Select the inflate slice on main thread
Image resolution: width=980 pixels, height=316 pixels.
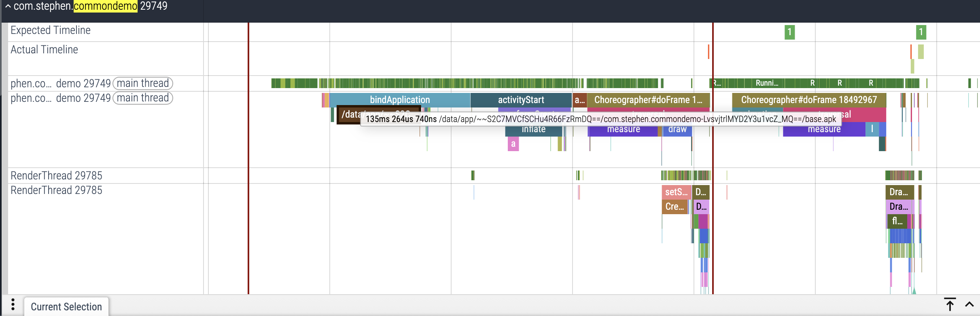point(534,131)
